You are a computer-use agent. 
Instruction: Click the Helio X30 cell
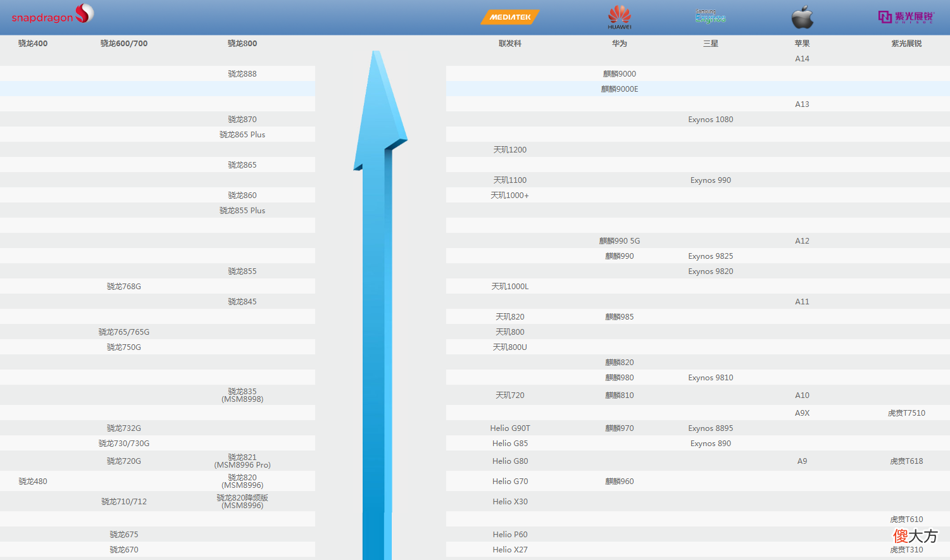coord(510,502)
